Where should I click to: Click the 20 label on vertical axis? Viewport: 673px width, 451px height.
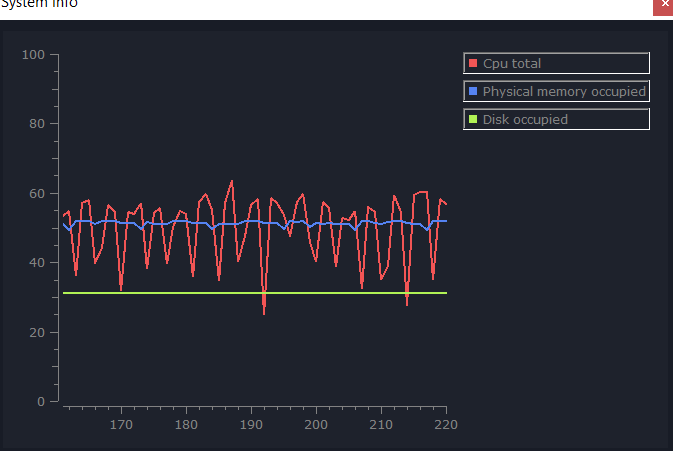pyautogui.click(x=38, y=332)
